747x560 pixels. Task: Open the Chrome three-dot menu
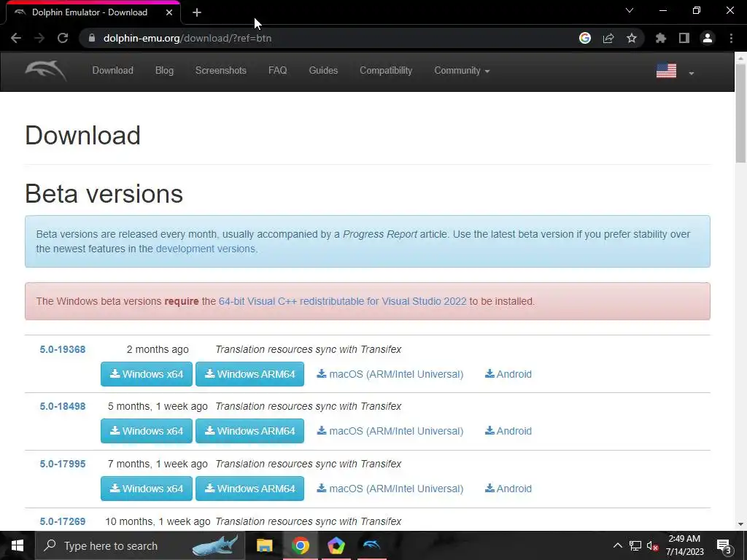[731, 38]
